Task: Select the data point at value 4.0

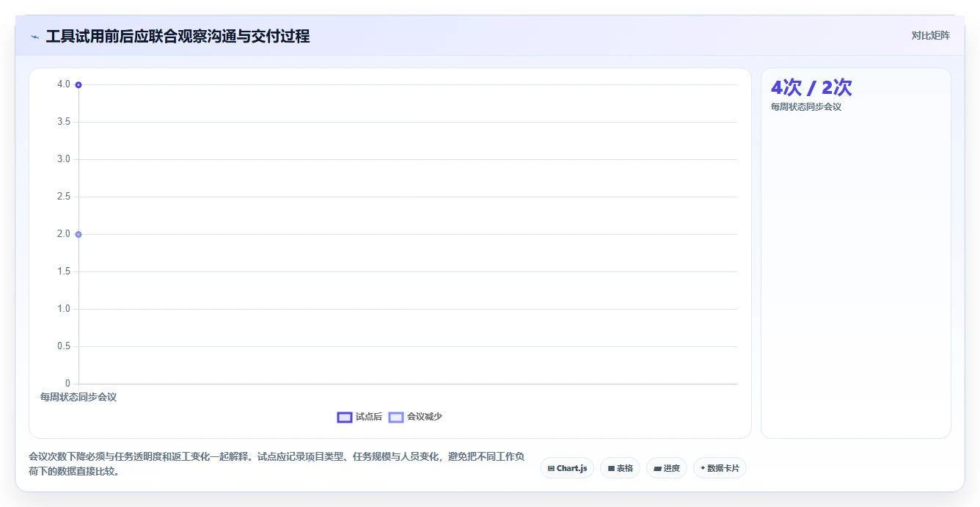Action: [78, 84]
